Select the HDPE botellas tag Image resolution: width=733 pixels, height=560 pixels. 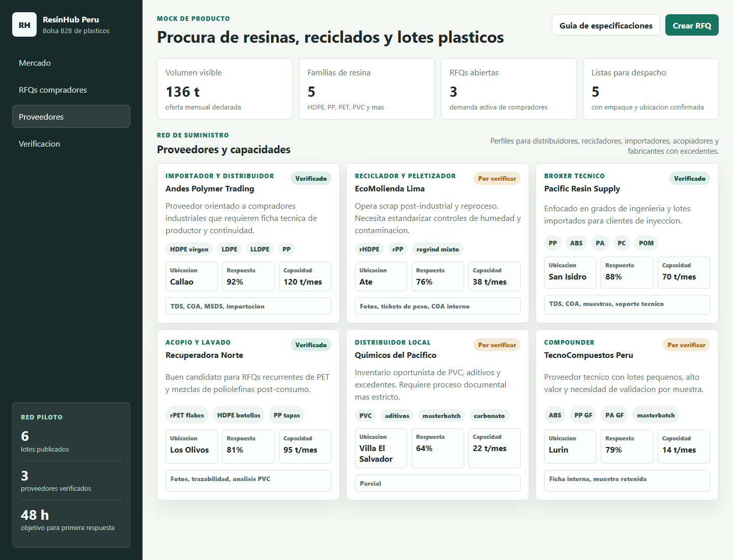click(239, 415)
